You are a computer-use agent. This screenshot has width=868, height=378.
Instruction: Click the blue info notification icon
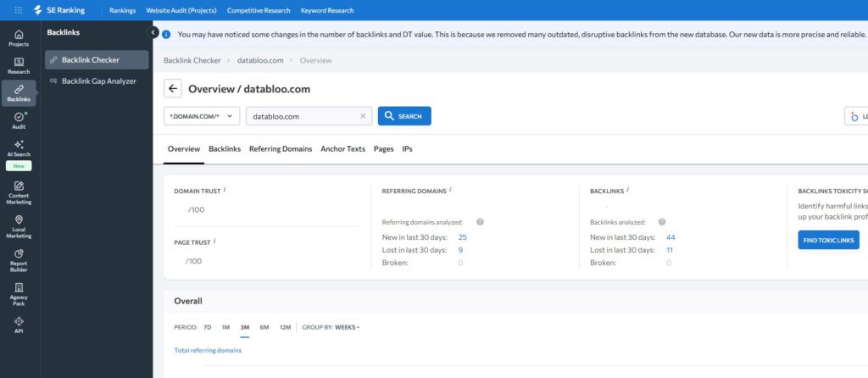tap(166, 34)
